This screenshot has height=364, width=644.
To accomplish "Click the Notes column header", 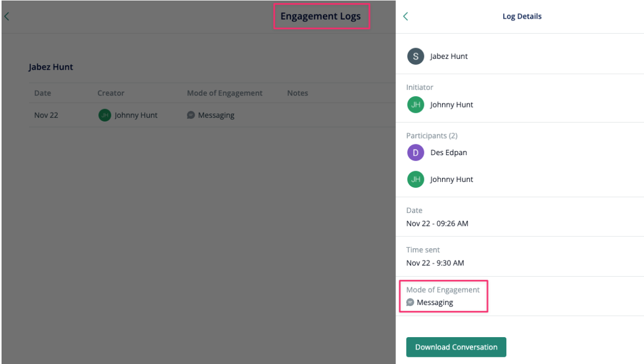I will (x=297, y=93).
